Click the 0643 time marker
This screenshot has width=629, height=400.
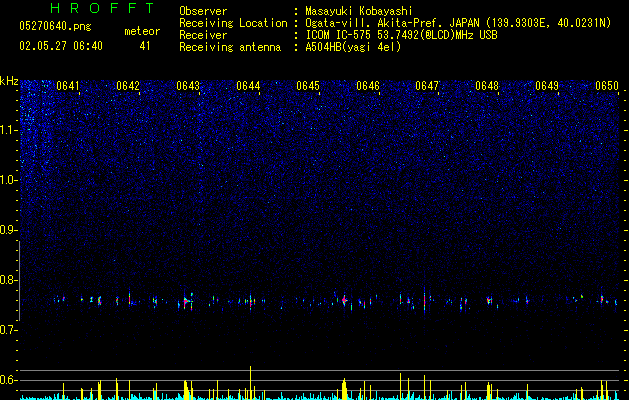(x=188, y=86)
